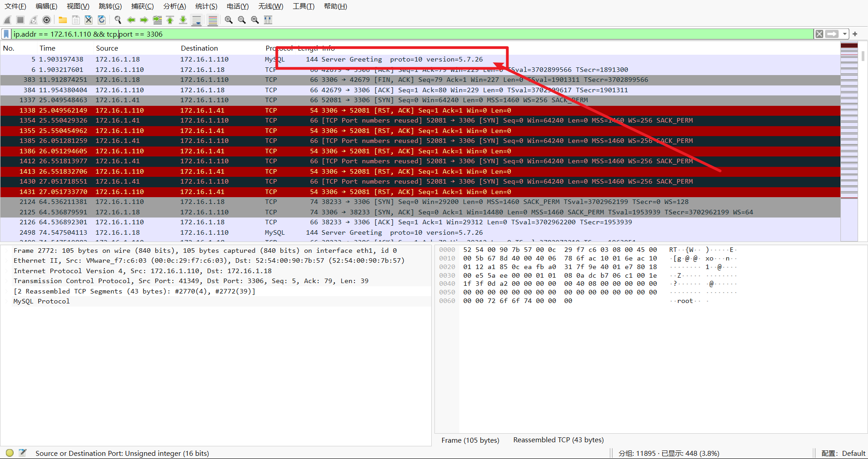Open the 文件(F) menu

[x=15, y=6]
